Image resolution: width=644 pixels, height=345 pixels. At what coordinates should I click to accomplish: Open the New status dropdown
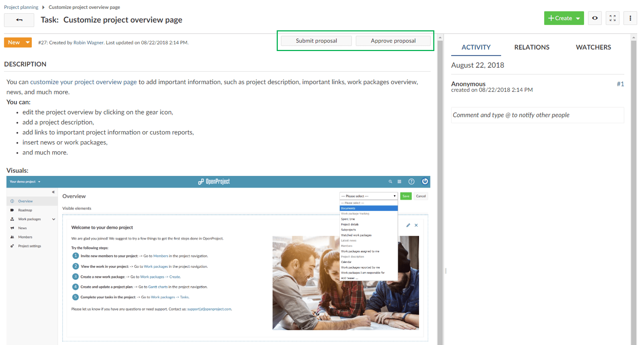coord(18,42)
